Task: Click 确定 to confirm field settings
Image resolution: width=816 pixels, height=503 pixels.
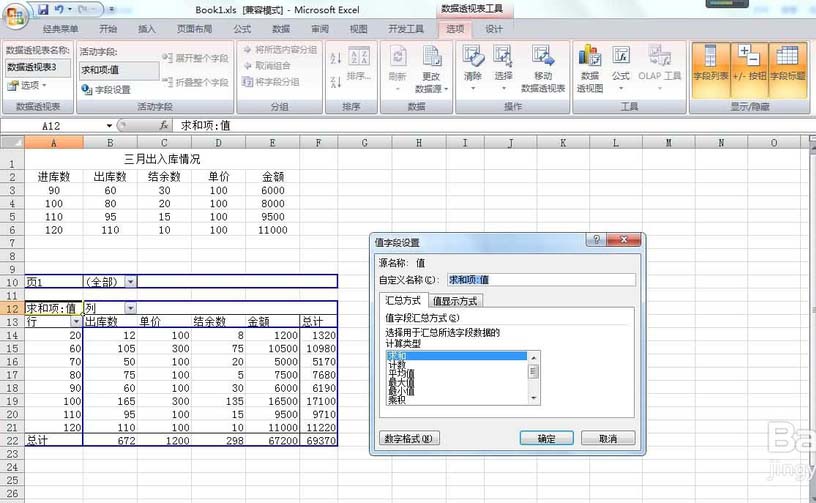Action: pos(546,438)
